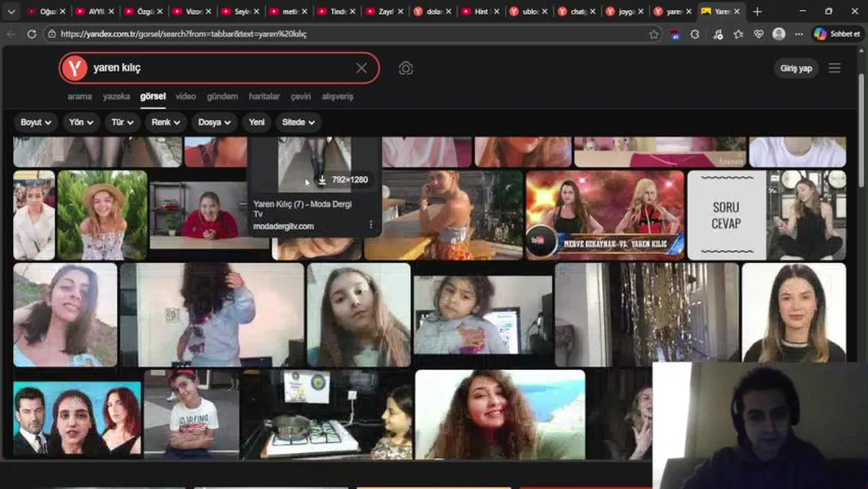Open the Yaren Kılıç (7) - Moda Dergi Tv title

coord(302,209)
